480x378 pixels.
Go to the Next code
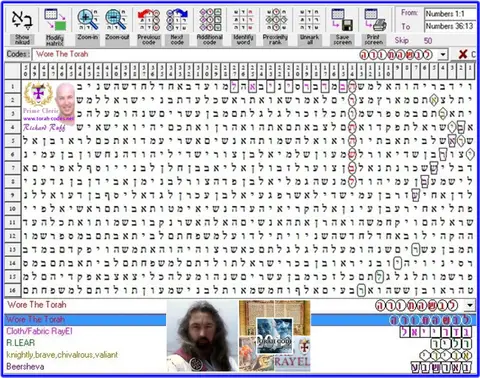177,26
